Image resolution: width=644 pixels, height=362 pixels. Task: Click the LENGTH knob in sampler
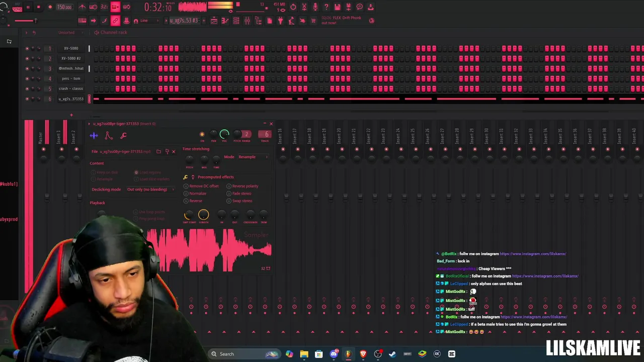click(203, 215)
